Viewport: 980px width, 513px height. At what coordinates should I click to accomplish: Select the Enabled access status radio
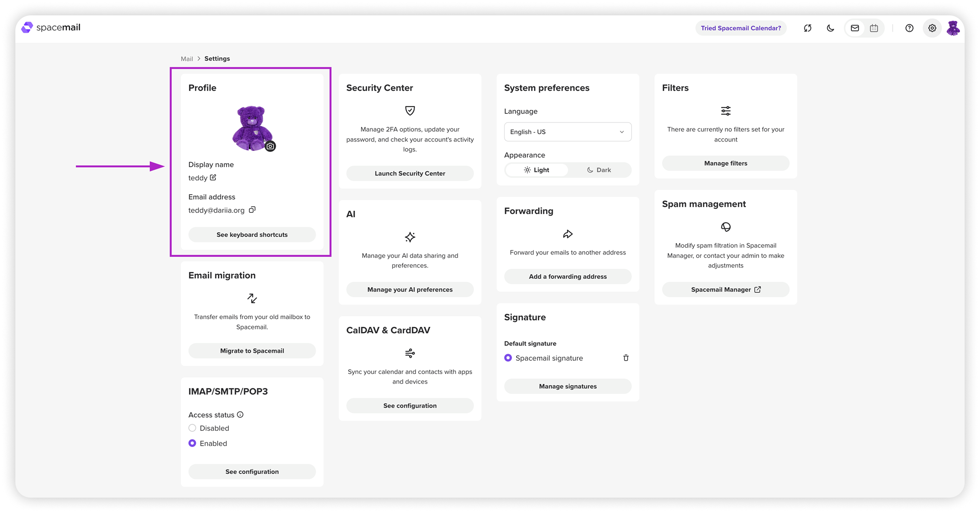coord(192,443)
